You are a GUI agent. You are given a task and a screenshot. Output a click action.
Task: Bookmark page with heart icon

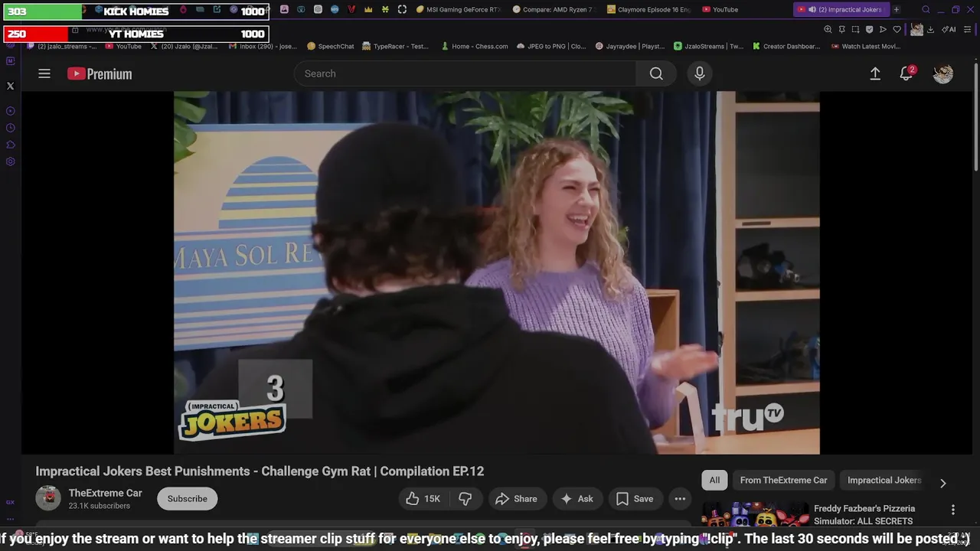[x=897, y=29]
